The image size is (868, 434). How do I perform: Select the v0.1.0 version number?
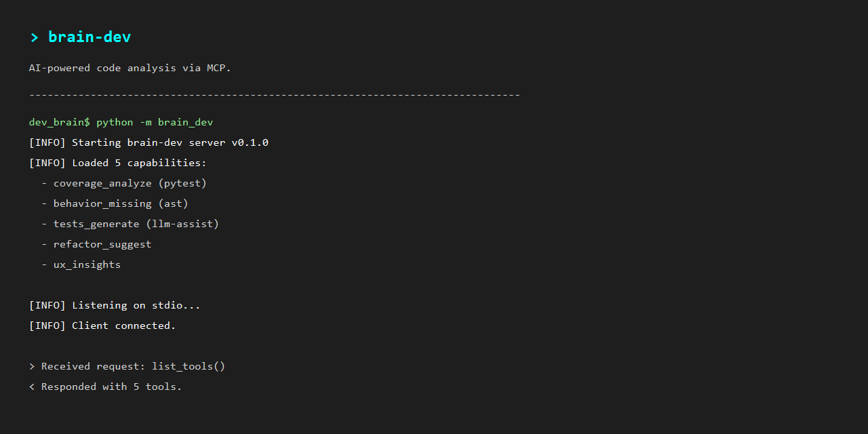[x=250, y=142]
